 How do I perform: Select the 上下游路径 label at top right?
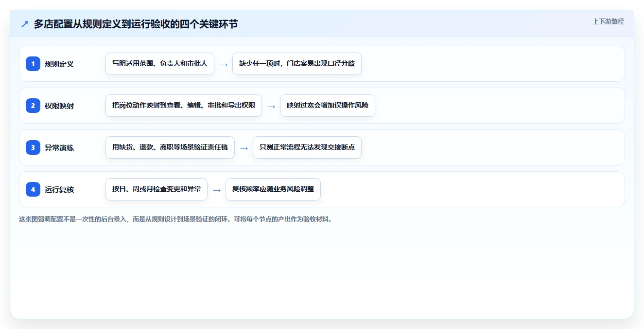point(608,21)
